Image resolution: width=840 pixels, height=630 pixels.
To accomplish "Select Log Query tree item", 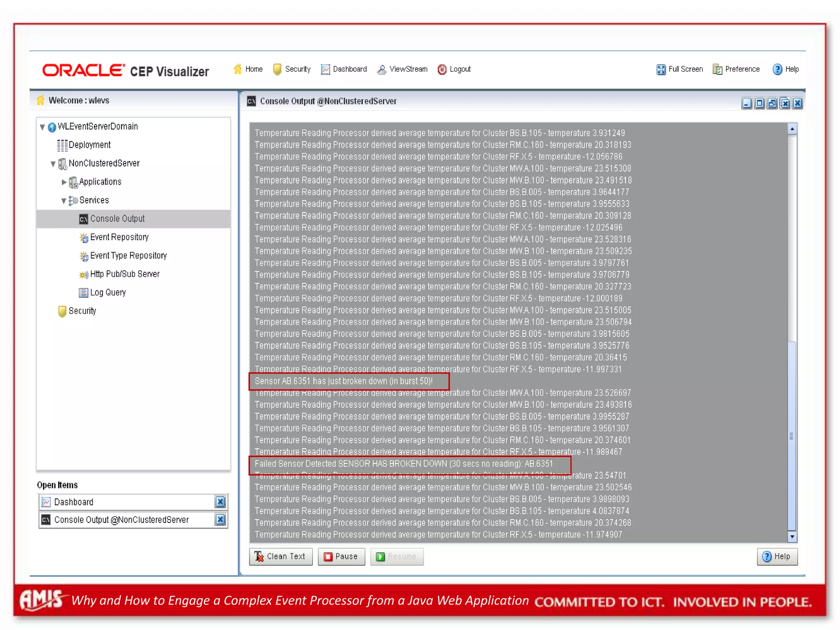I will point(108,292).
